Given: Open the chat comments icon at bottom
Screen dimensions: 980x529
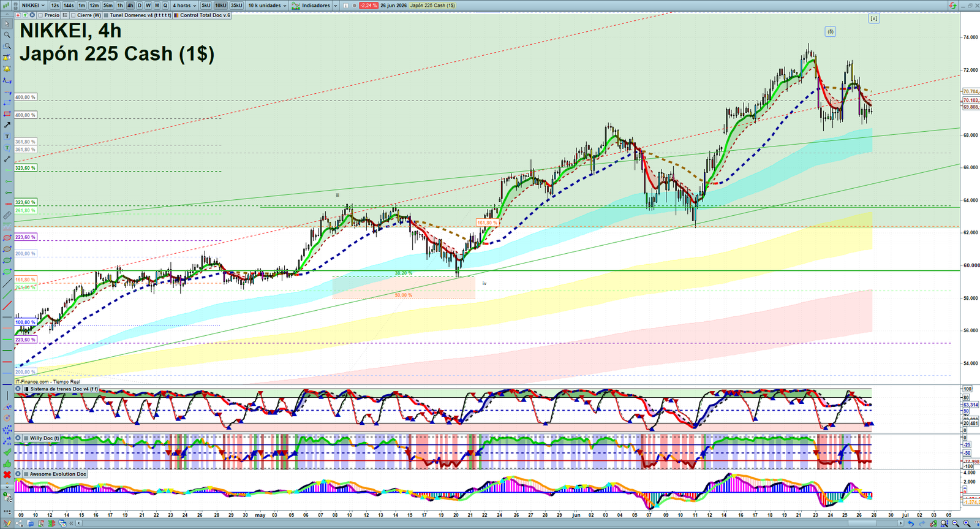Looking at the screenshot, I should 30,523.
